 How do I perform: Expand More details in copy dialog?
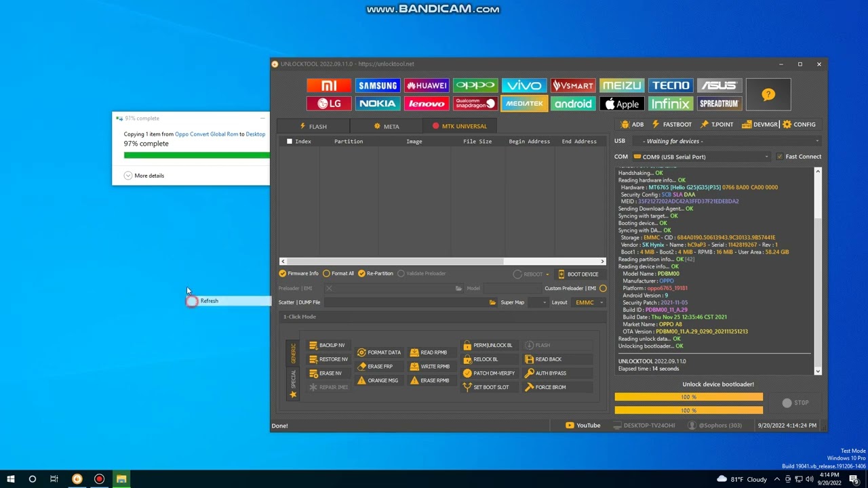[144, 176]
